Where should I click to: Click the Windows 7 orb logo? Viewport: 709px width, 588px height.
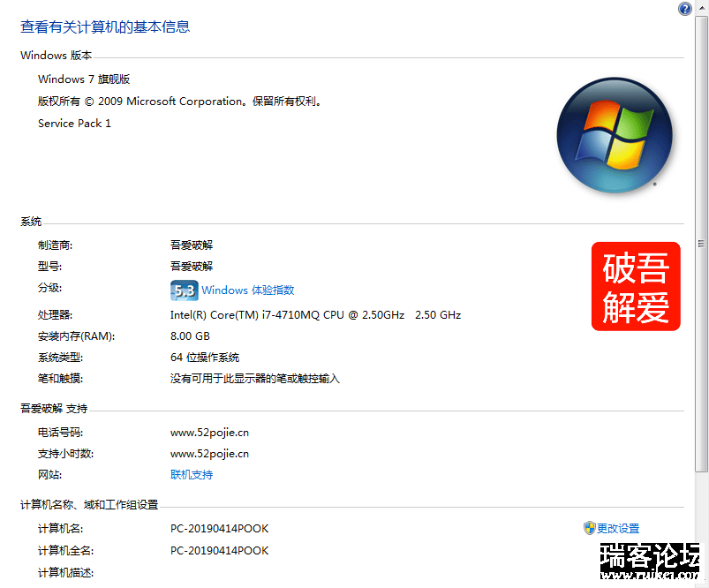pos(615,135)
